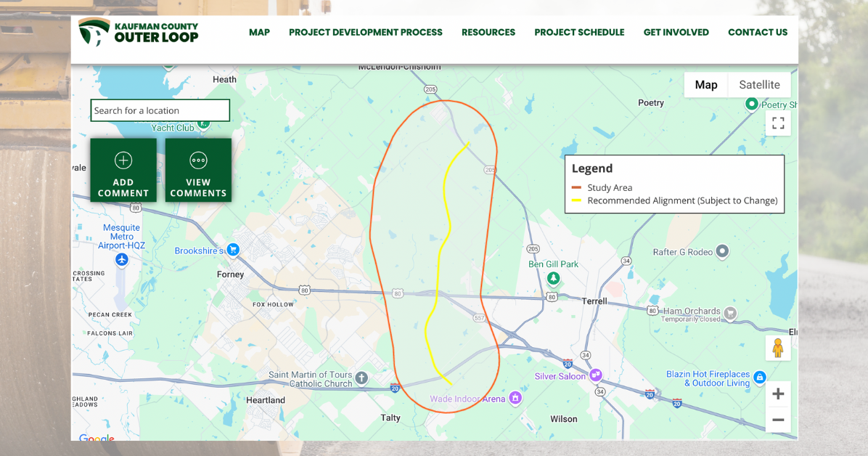Select the Pegman street view icon
This screenshot has height=456, width=868.
pos(777,348)
